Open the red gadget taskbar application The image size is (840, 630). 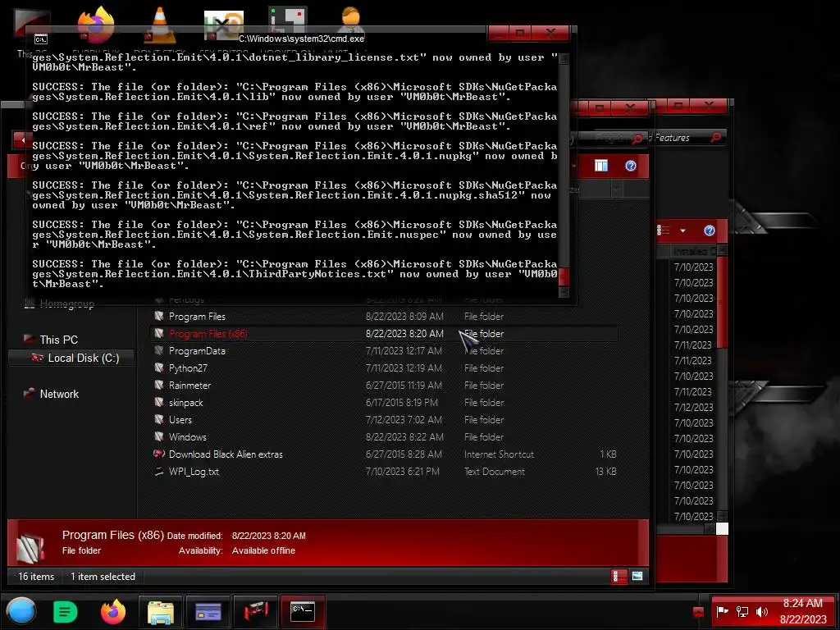point(256,612)
